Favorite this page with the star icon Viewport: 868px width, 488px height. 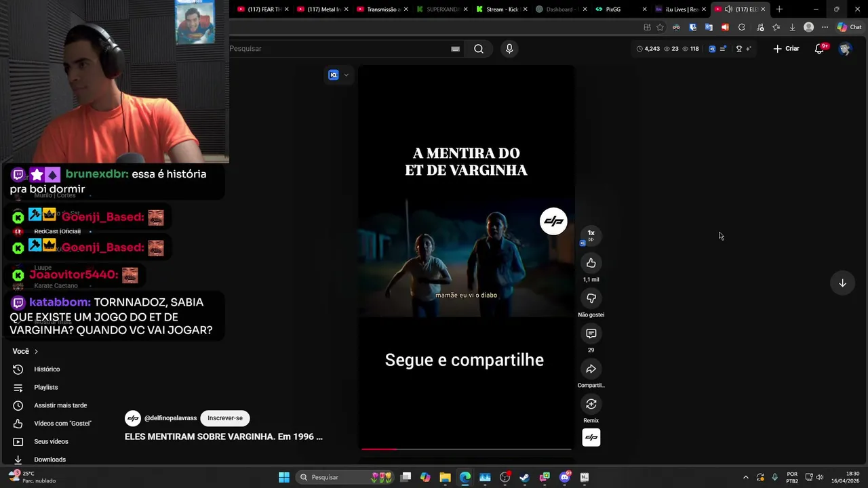[660, 27]
